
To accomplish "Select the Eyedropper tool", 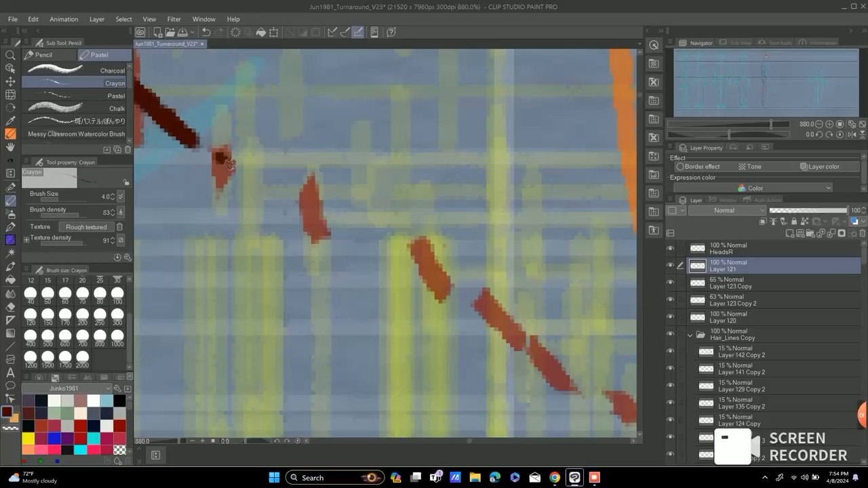I will pos(10,121).
